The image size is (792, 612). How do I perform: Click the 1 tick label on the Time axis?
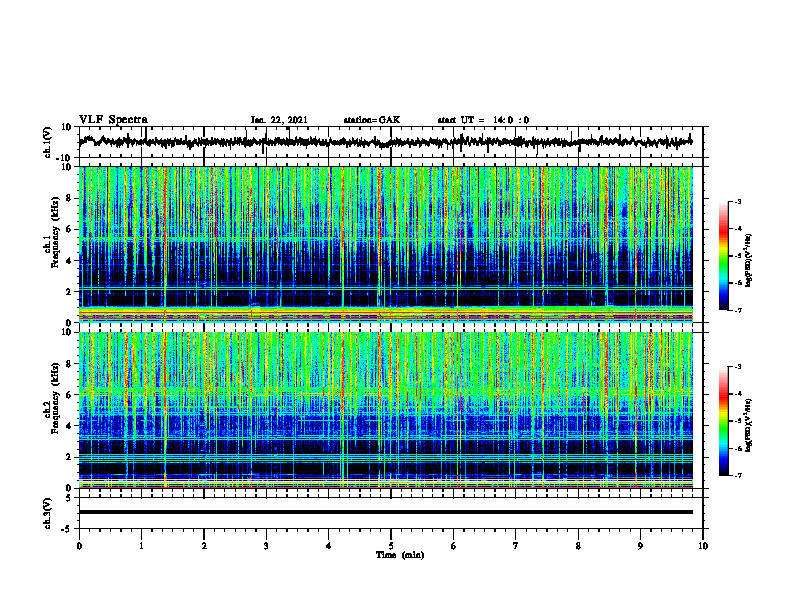click(141, 546)
